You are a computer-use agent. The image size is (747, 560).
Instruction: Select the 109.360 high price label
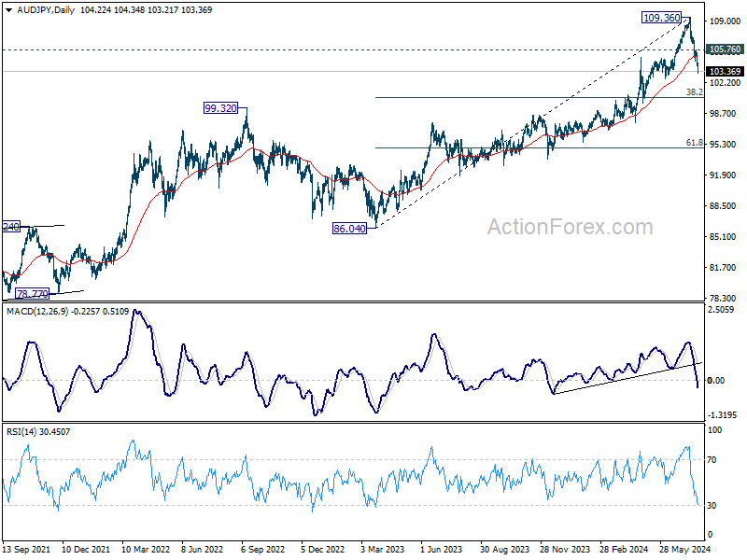662,18
